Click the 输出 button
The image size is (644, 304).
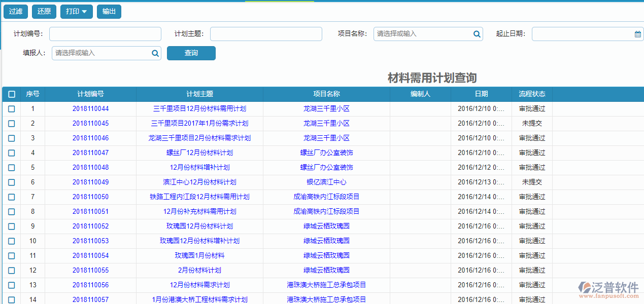click(109, 11)
